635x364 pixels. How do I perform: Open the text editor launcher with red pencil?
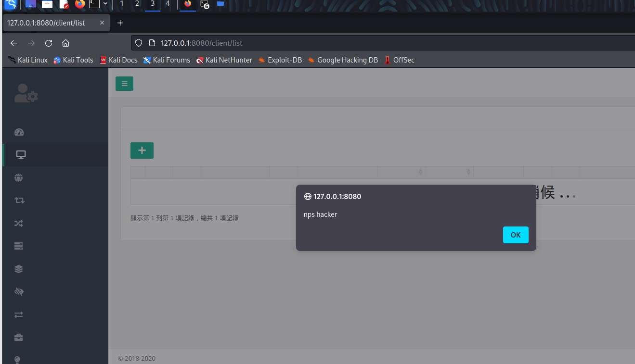click(x=64, y=4)
